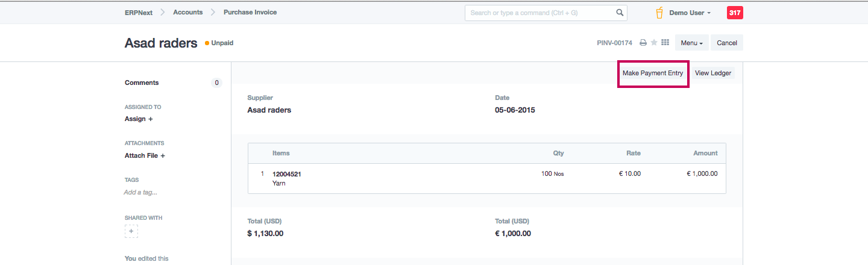Click the magnifier icon in search bar
The height and width of the screenshot is (265, 868).
[x=620, y=13]
